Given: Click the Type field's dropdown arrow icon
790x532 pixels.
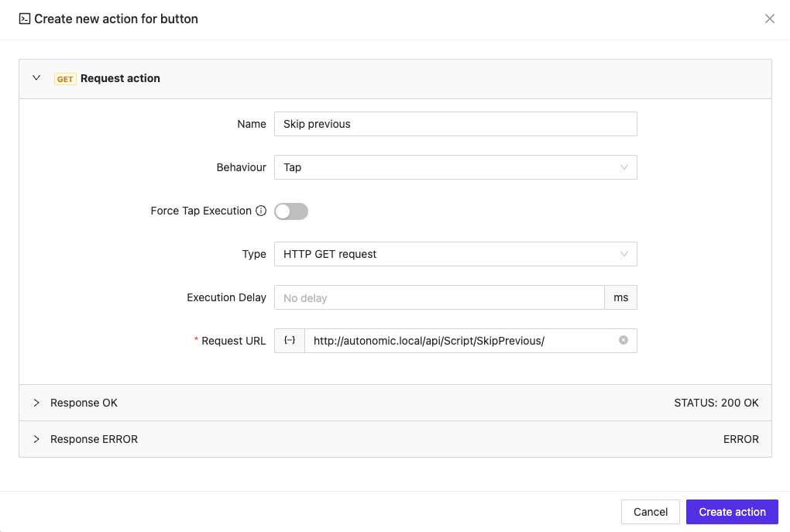Looking at the screenshot, I should coord(624,254).
